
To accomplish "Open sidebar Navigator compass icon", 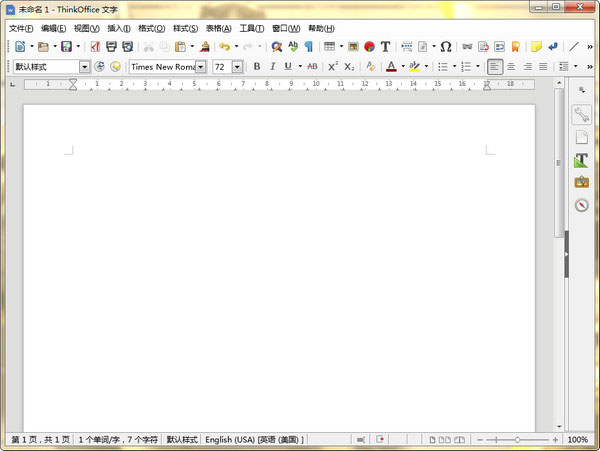I will (581, 205).
